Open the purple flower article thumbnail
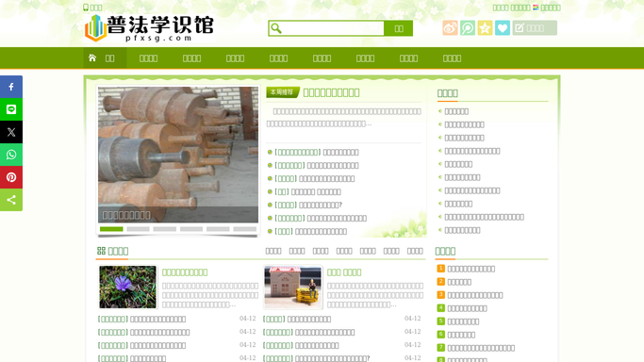Screen dimensions: 644x362 [127, 287]
